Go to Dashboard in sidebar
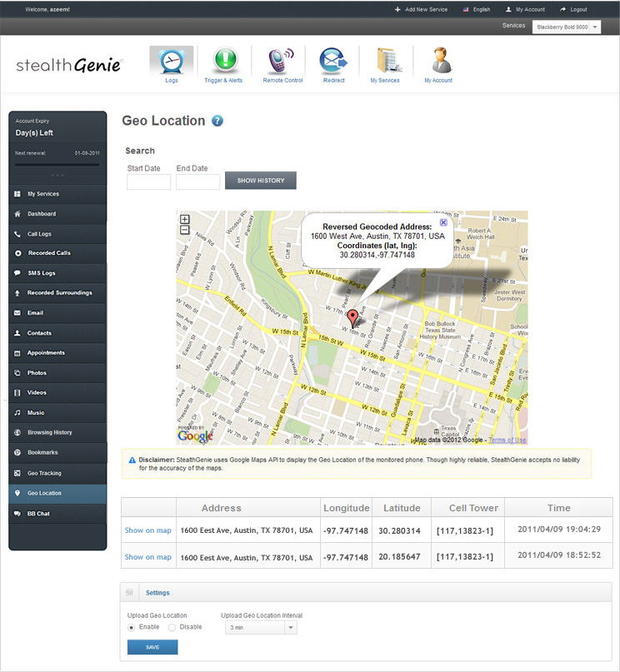The image size is (620, 672). [x=57, y=214]
